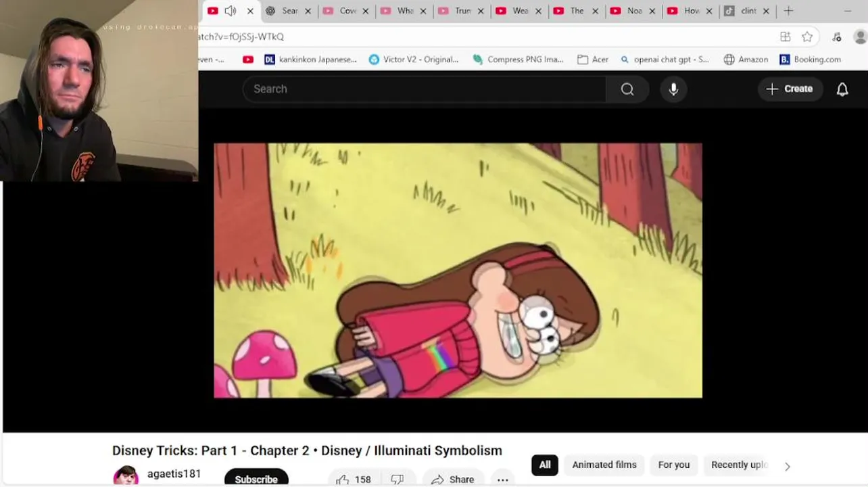Close the active YouTube tab playing audio

250,11
